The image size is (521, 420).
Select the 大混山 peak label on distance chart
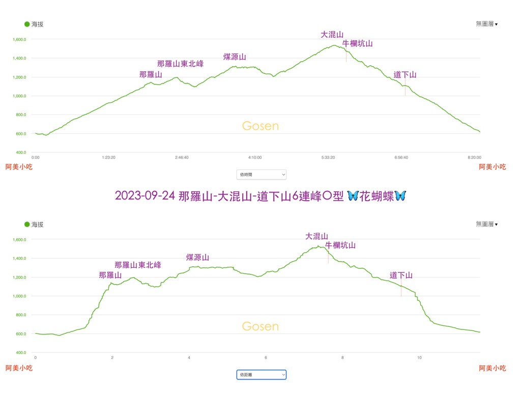316,236
